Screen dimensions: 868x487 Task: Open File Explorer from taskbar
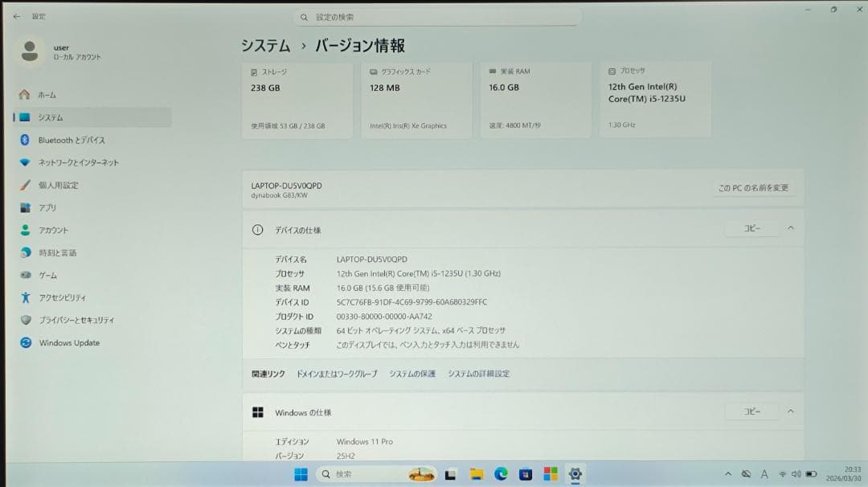[x=476, y=474]
